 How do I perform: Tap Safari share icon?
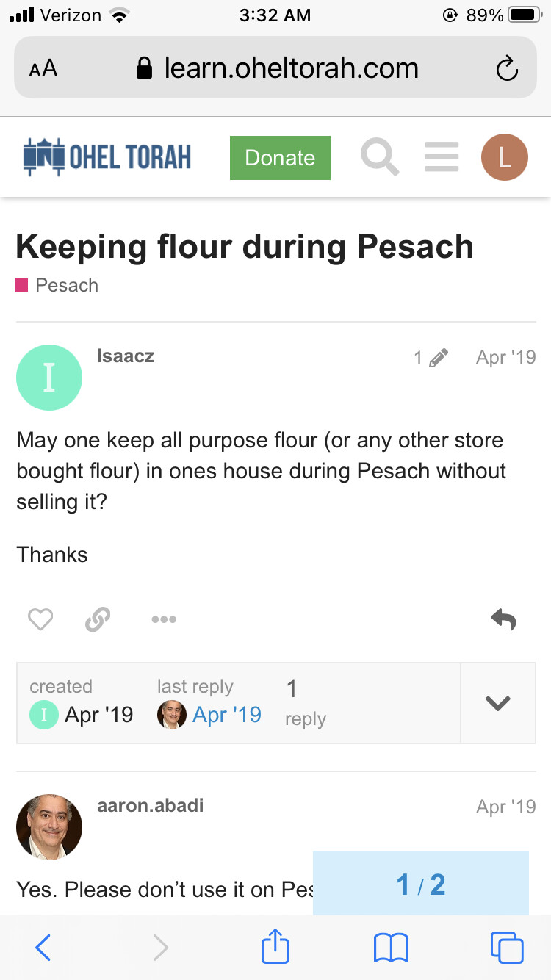point(275,947)
